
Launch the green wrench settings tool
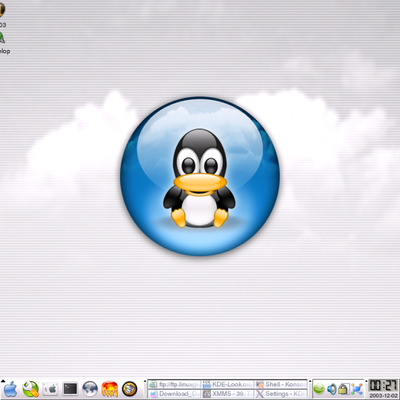[30, 389]
